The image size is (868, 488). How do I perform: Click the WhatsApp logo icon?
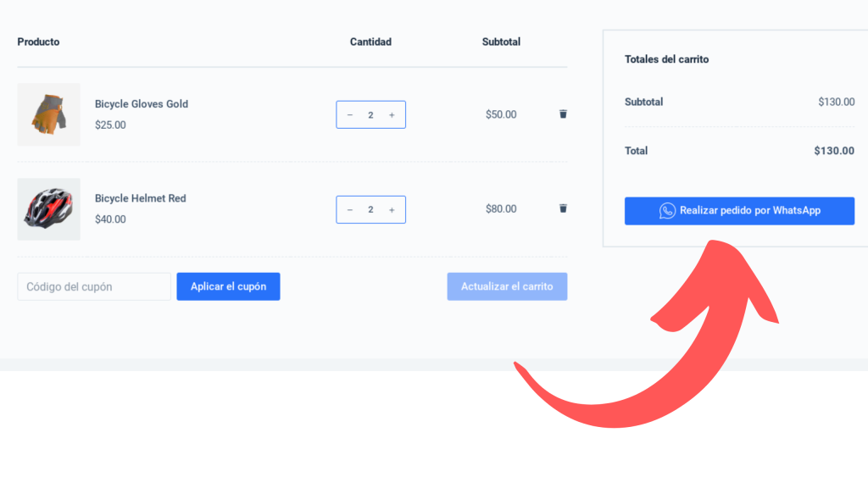click(x=667, y=211)
